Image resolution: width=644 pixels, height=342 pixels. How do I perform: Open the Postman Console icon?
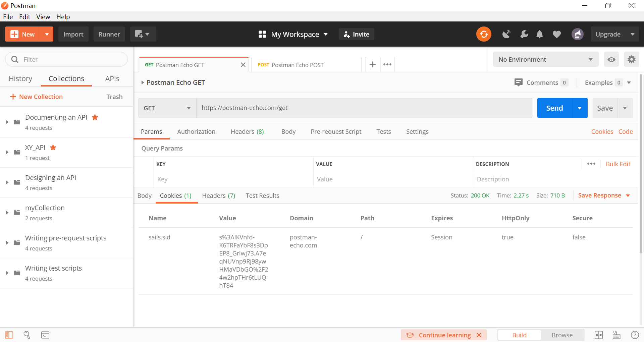click(45, 335)
